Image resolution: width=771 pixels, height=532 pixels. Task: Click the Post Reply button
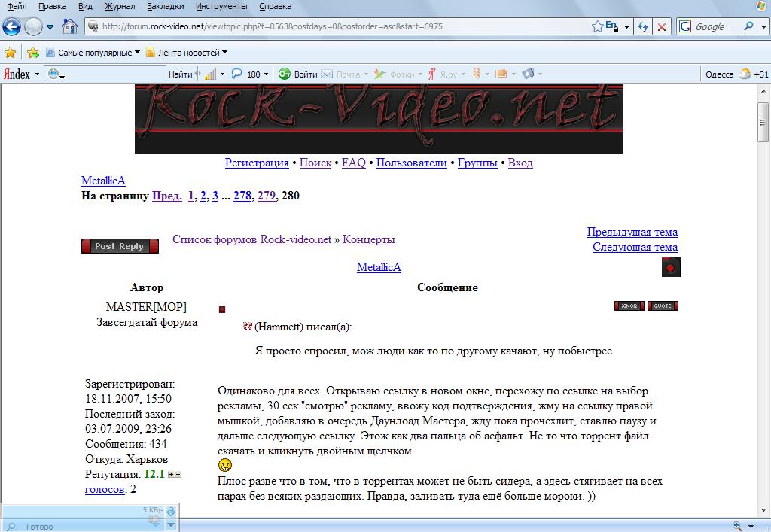120,246
